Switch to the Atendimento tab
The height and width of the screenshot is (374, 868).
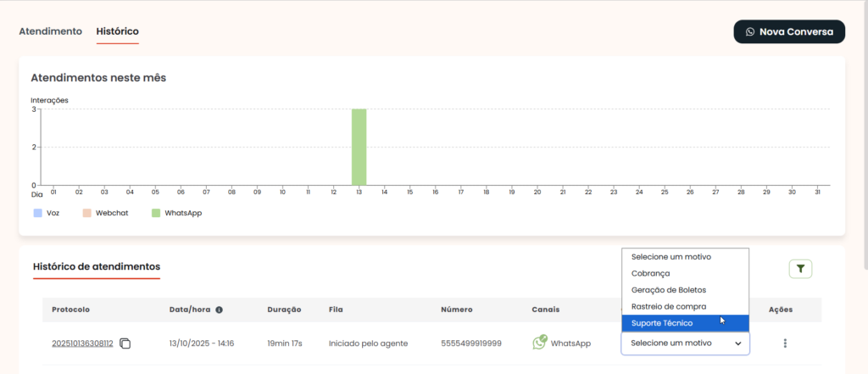pyautogui.click(x=51, y=31)
